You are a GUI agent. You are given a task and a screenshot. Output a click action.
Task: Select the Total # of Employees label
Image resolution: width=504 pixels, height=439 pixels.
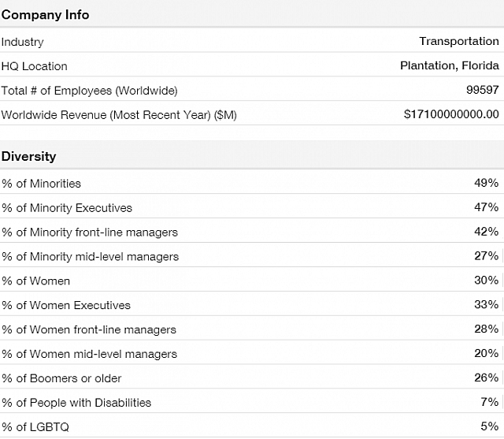pos(90,91)
